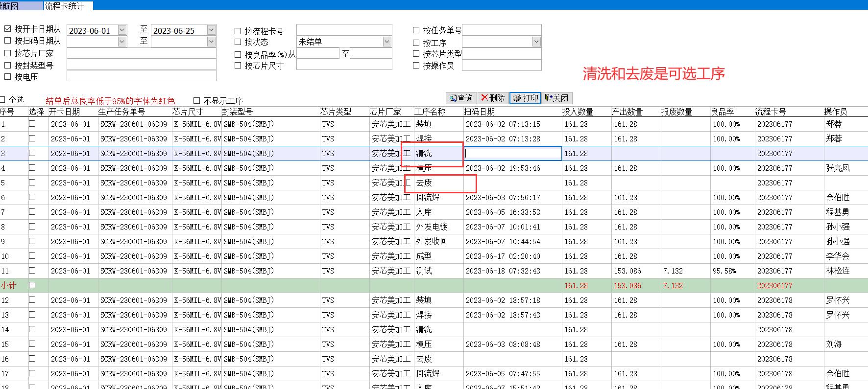Click the 删除 delete button icon
Viewport: 868px width, 389px height.
click(485, 98)
